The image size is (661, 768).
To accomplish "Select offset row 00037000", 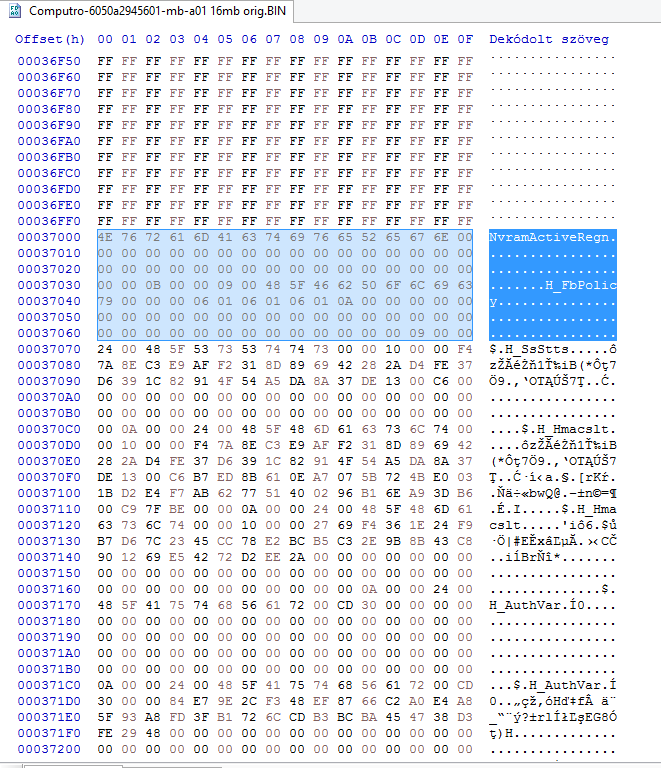I will pyautogui.click(x=316, y=237).
